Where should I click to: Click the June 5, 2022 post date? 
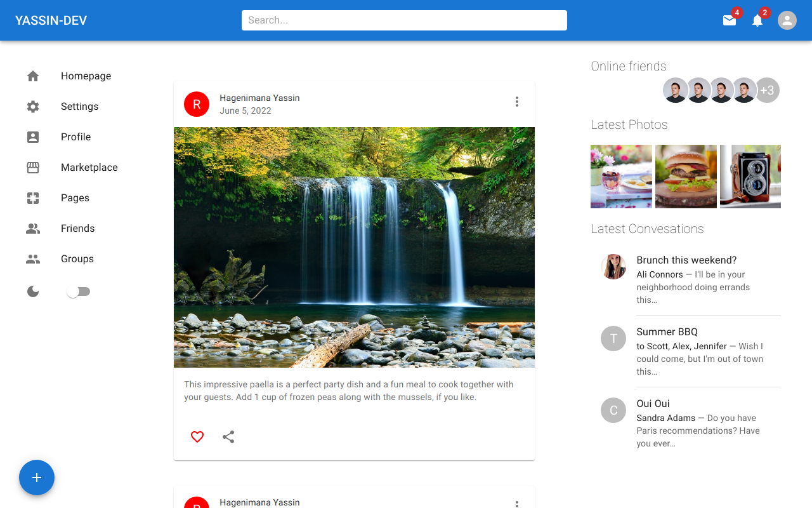[246, 110]
